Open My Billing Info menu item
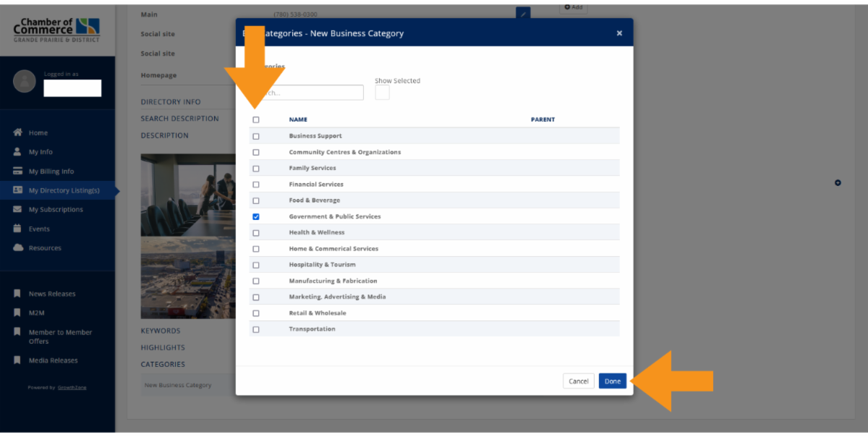This screenshot has height=437, width=868. pyautogui.click(x=51, y=171)
